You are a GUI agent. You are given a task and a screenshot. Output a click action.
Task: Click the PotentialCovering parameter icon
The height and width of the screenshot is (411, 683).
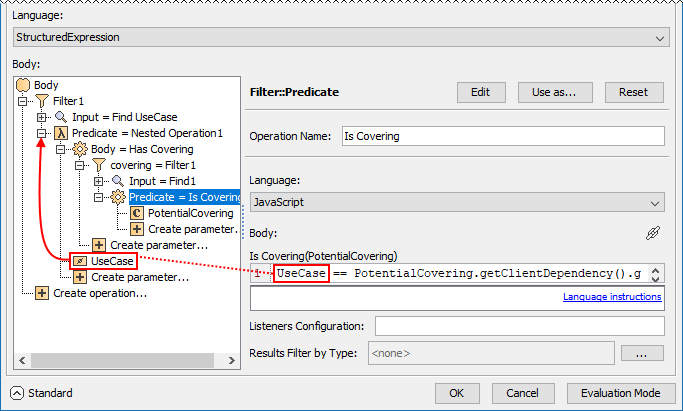[x=137, y=213]
